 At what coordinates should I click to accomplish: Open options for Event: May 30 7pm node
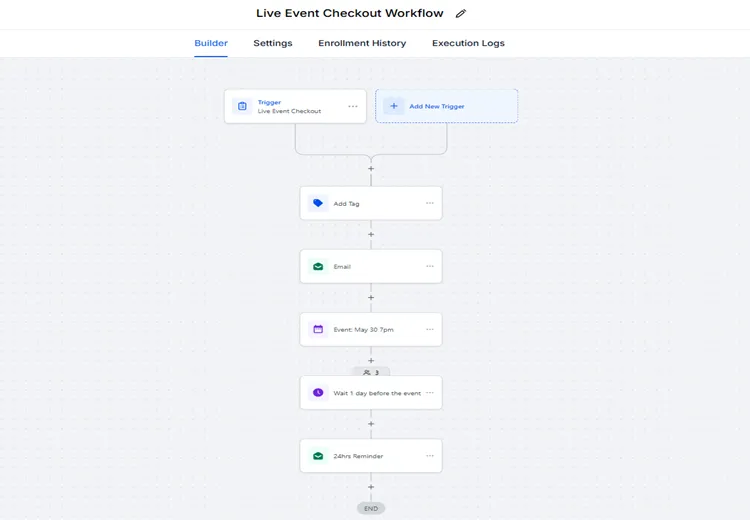(x=430, y=329)
